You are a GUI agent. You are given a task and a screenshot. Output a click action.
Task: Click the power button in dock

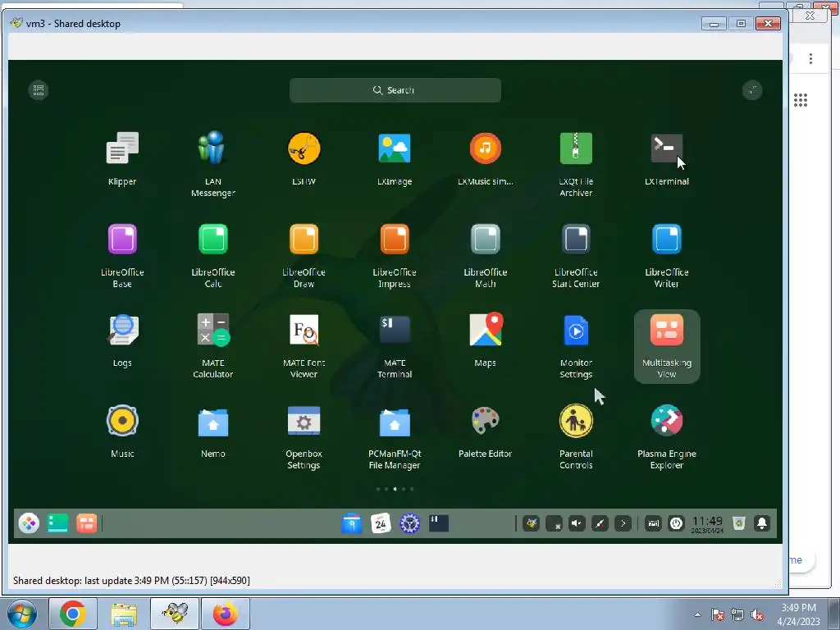(x=676, y=523)
